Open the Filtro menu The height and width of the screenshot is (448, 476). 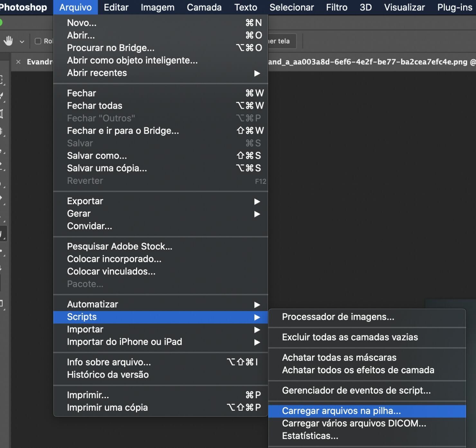(337, 7)
